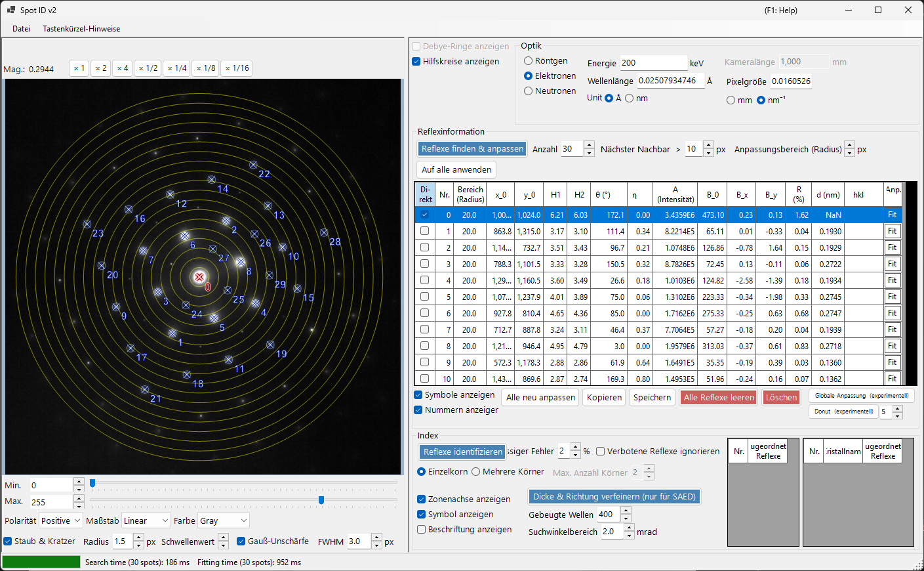Click spot marker number 21 in the pattern
The image size is (924, 571).
145,389
